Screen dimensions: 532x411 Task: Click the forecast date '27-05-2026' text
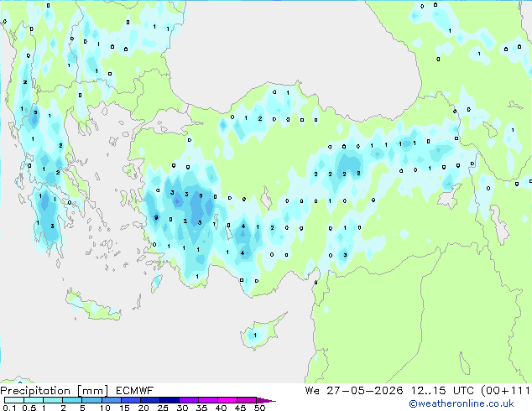coord(365,391)
